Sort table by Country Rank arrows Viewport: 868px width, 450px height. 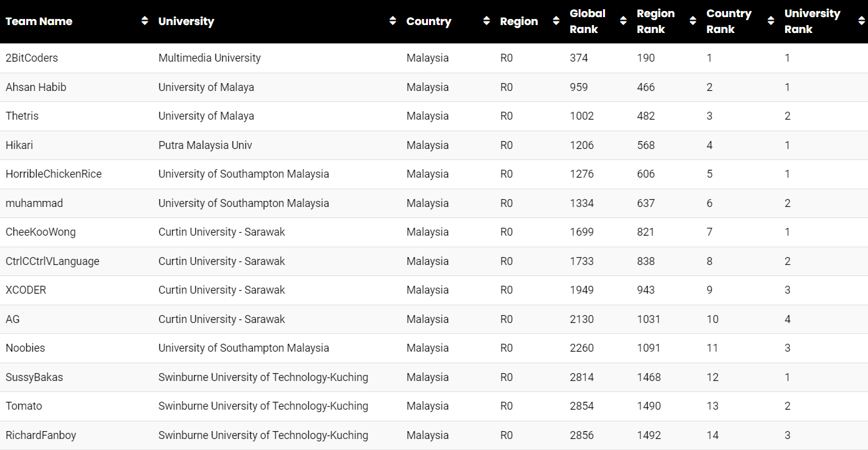[x=771, y=21]
